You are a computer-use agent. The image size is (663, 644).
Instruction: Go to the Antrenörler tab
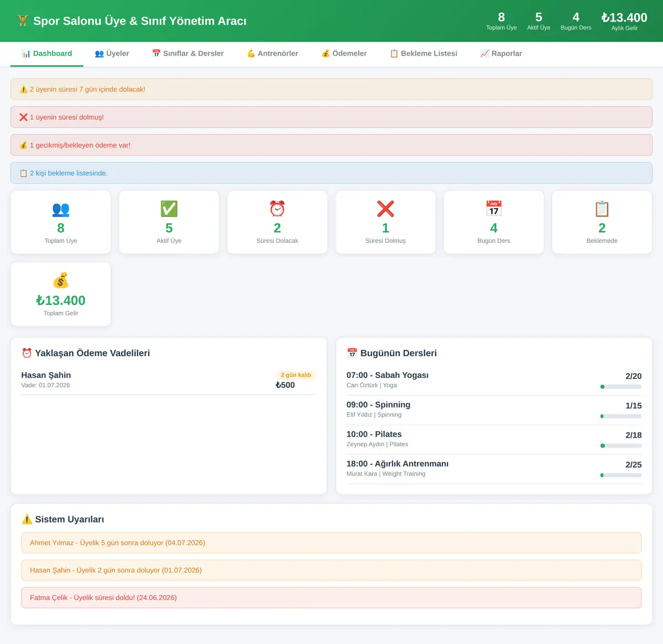[272, 54]
